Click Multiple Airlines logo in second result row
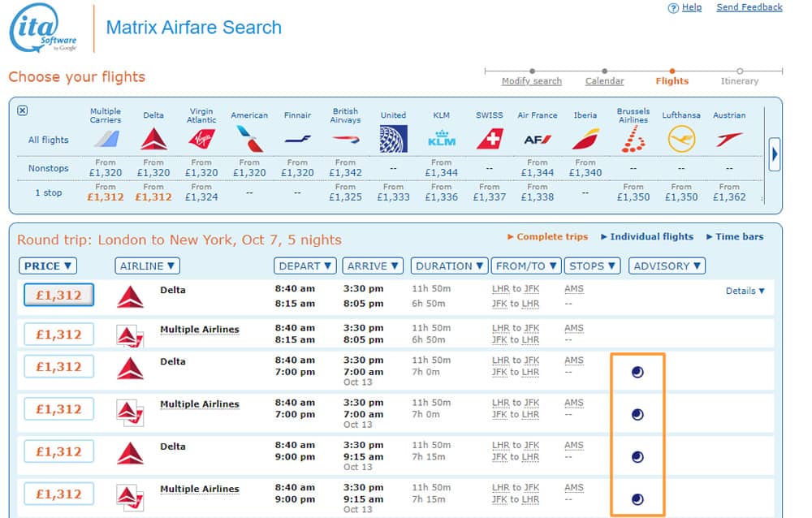Image resolution: width=812 pixels, height=518 pixels. (130, 337)
